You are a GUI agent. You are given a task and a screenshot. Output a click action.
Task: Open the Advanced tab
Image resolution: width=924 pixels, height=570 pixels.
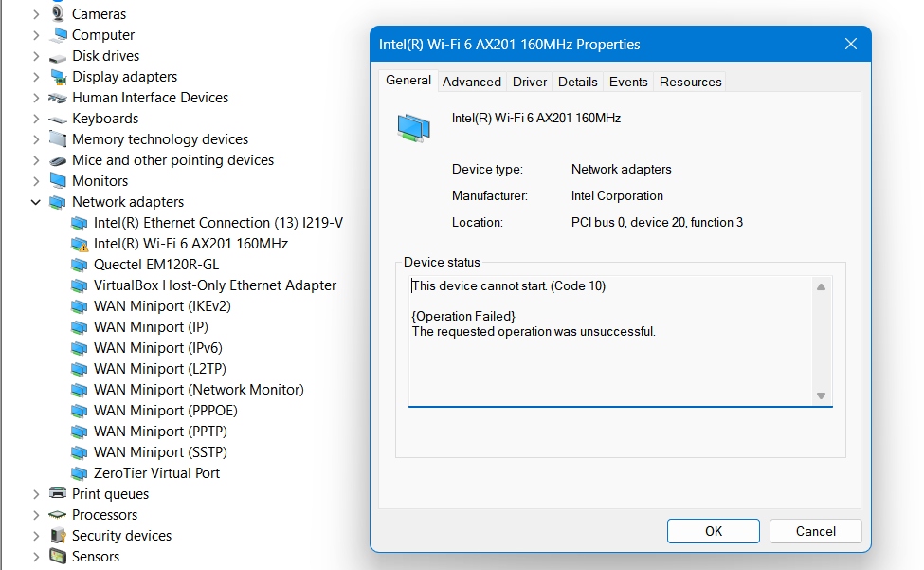(x=472, y=82)
